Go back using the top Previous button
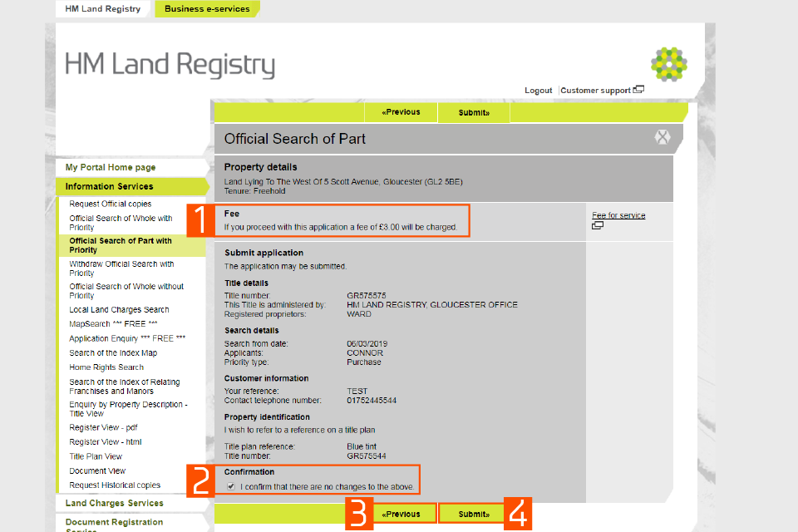This screenshot has width=798, height=532. point(401,112)
